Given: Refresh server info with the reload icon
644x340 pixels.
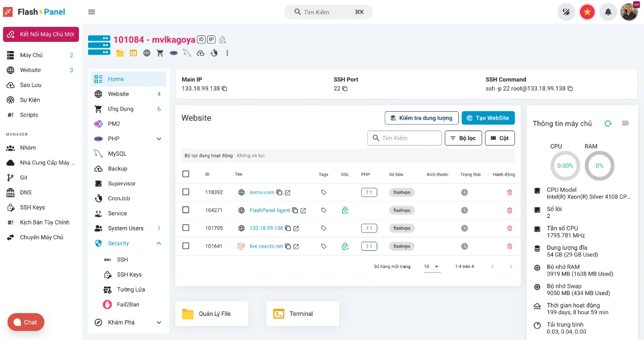Looking at the screenshot, I should 609,123.
